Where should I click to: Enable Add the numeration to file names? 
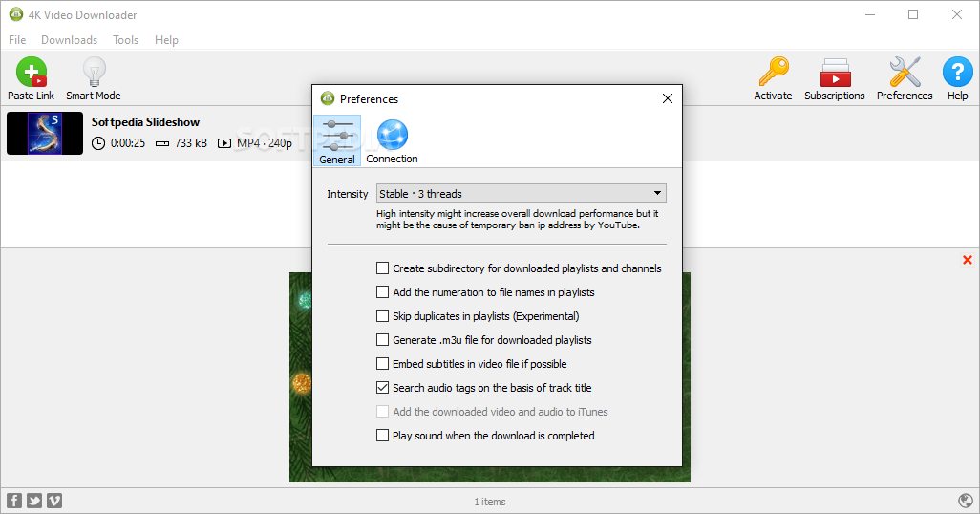tap(382, 292)
